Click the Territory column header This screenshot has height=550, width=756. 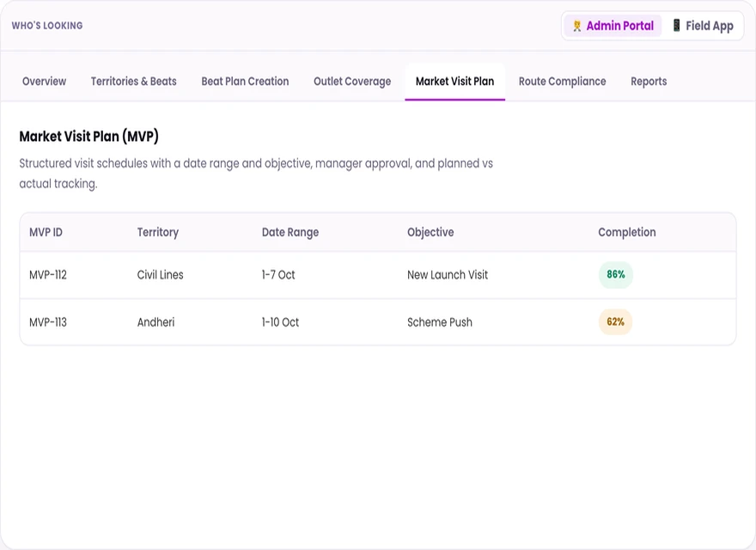158,232
